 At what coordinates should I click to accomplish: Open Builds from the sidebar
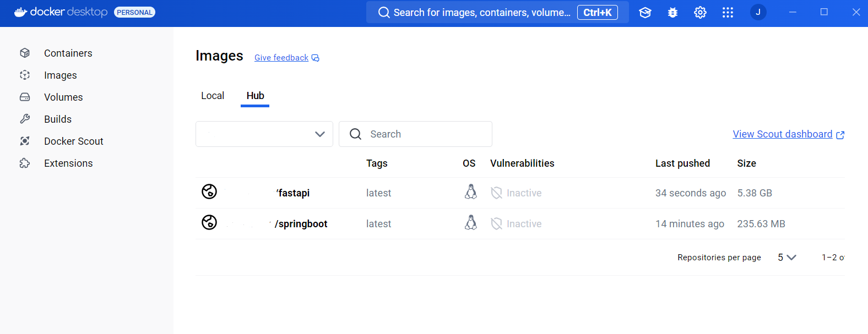(x=58, y=119)
